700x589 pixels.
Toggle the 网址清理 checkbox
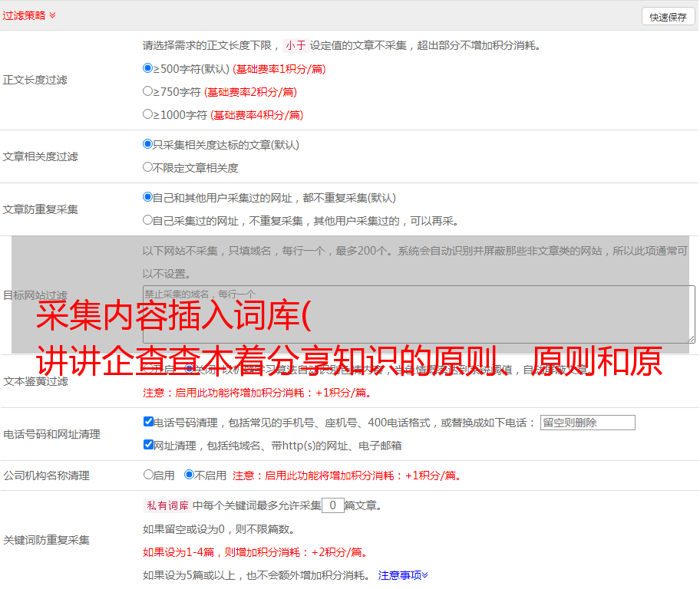point(149,444)
